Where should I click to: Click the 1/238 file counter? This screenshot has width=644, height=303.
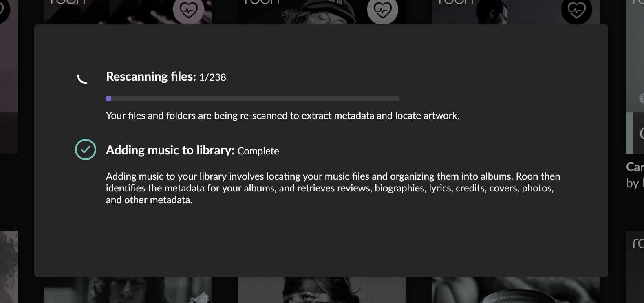coord(212,77)
